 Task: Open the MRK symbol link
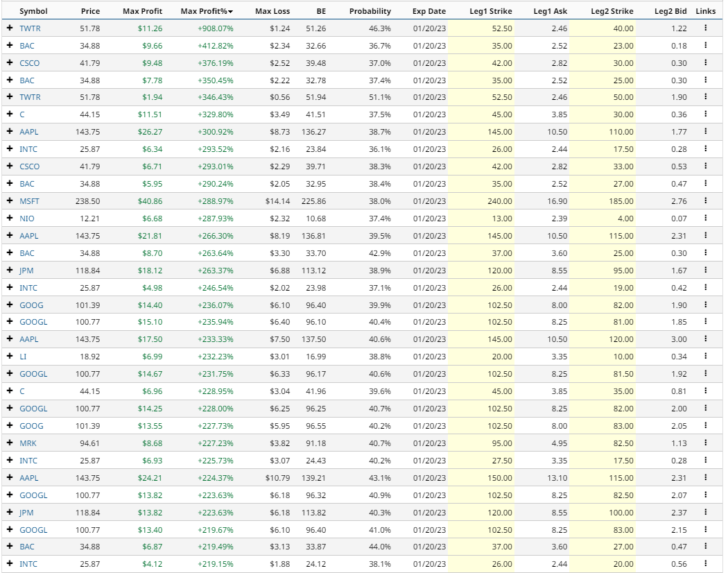pos(28,443)
